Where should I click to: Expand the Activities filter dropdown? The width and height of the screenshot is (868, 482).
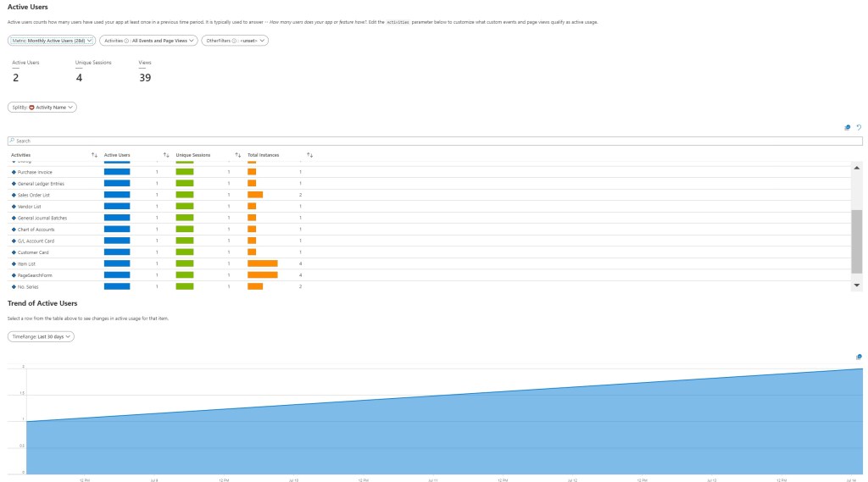[x=148, y=40]
